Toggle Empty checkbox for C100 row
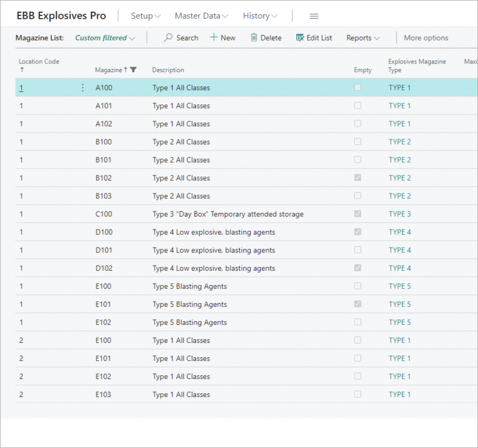The image size is (478, 448). pos(358,213)
